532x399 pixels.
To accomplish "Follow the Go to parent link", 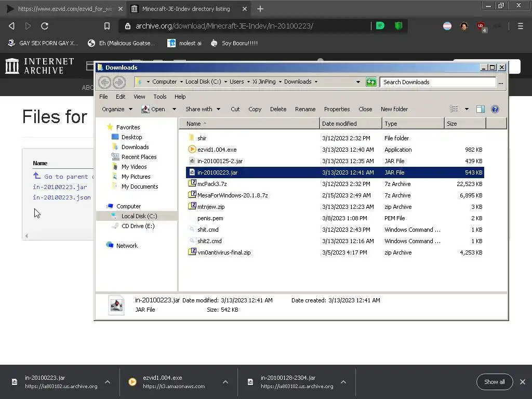I will click(x=63, y=177).
